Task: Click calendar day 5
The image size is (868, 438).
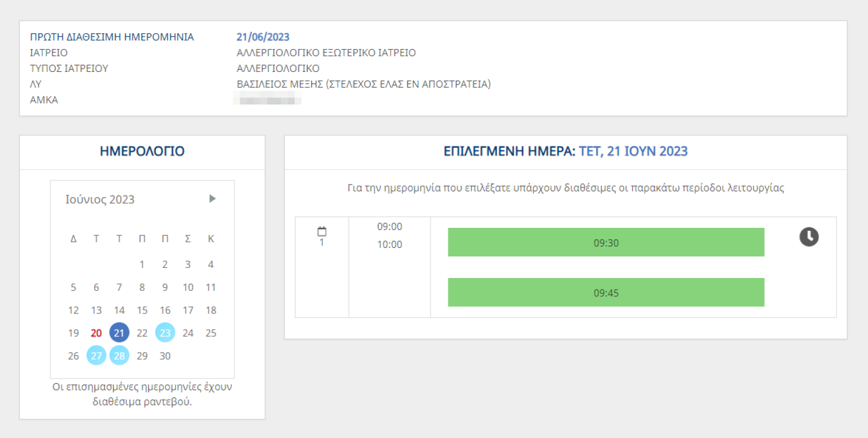Action: click(x=73, y=287)
